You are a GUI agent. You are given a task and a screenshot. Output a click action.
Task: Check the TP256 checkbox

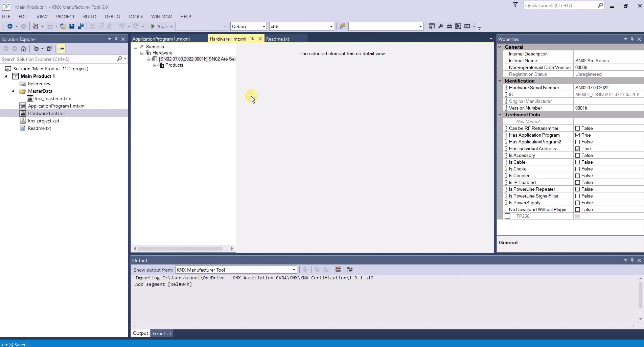click(x=507, y=216)
